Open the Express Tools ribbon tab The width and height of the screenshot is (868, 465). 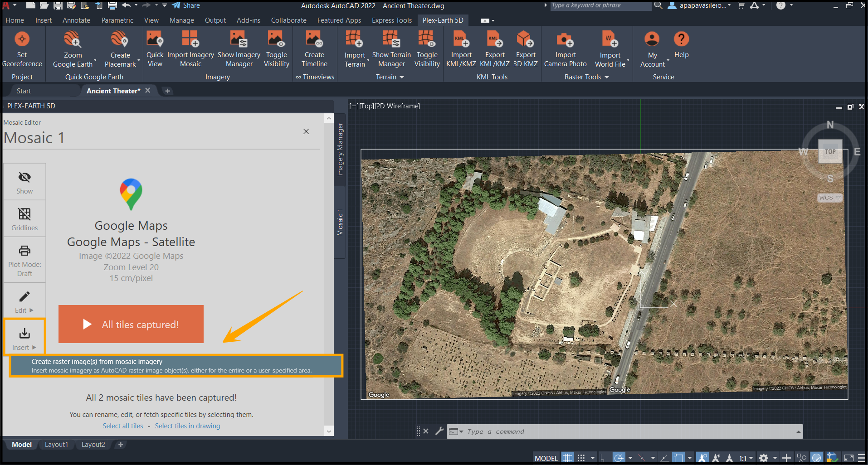pos(392,20)
